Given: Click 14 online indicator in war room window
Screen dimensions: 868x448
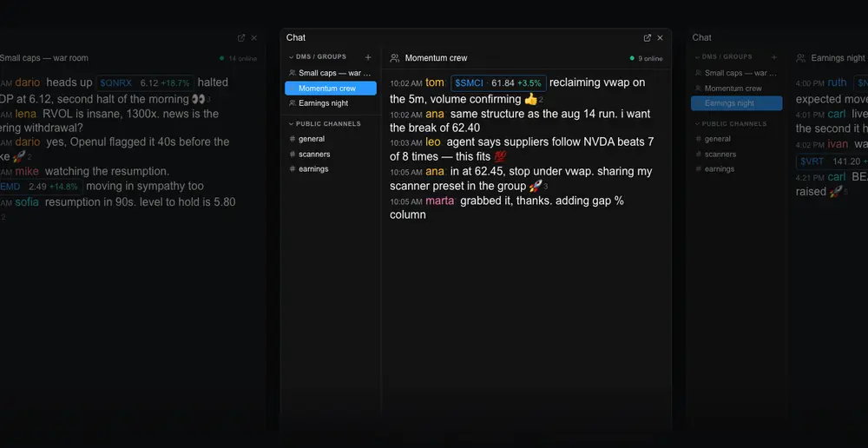Looking at the screenshot, I should [x=238, y=58].
